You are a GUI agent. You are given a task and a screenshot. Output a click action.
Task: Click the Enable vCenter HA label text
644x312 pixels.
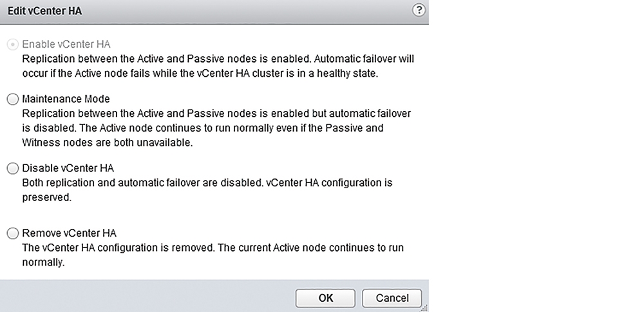click(x=66, y=44)
